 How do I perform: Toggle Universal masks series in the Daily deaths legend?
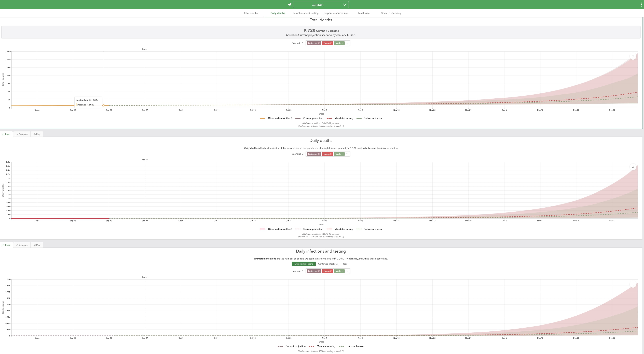point(369,229)
